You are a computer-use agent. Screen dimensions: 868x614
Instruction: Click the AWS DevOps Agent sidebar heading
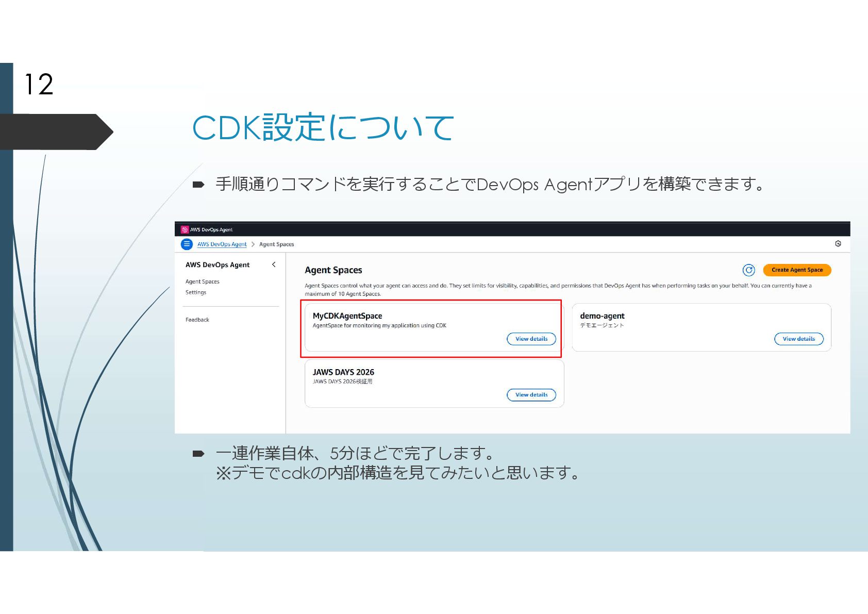click(218, 265)
